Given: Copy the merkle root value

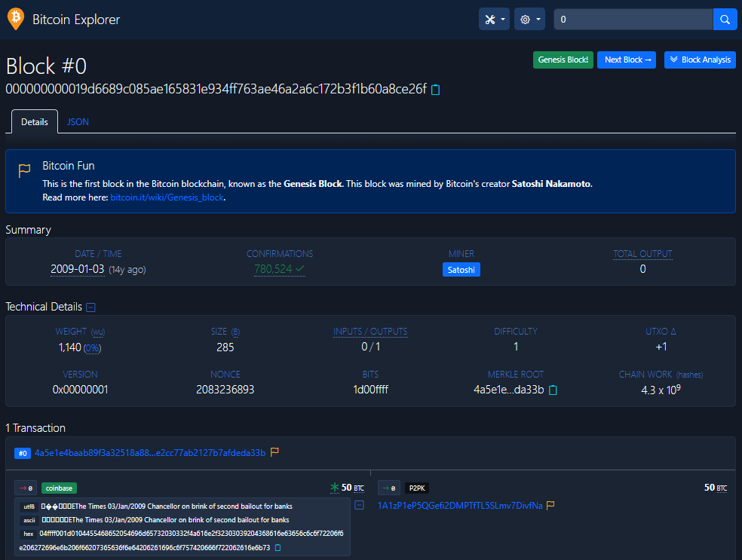Looking at the screenshot, I should point(553,390).
